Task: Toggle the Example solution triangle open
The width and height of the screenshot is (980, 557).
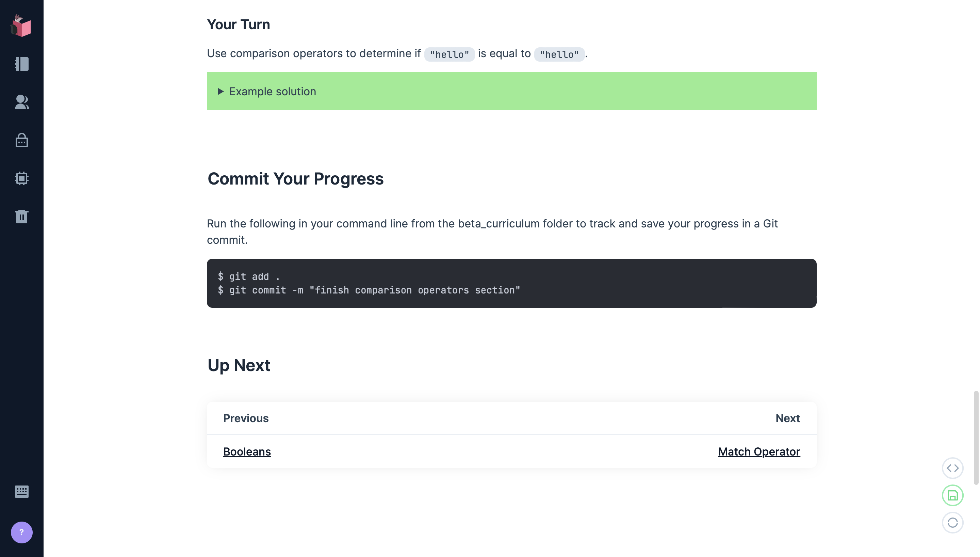Action: click(x=221, y=92)
